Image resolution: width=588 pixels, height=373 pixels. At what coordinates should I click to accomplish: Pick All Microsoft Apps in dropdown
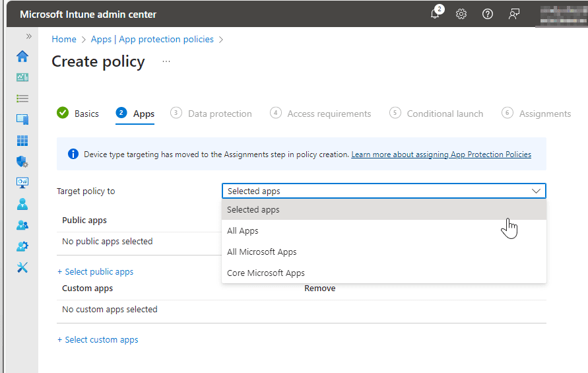[x=261, y=252]
